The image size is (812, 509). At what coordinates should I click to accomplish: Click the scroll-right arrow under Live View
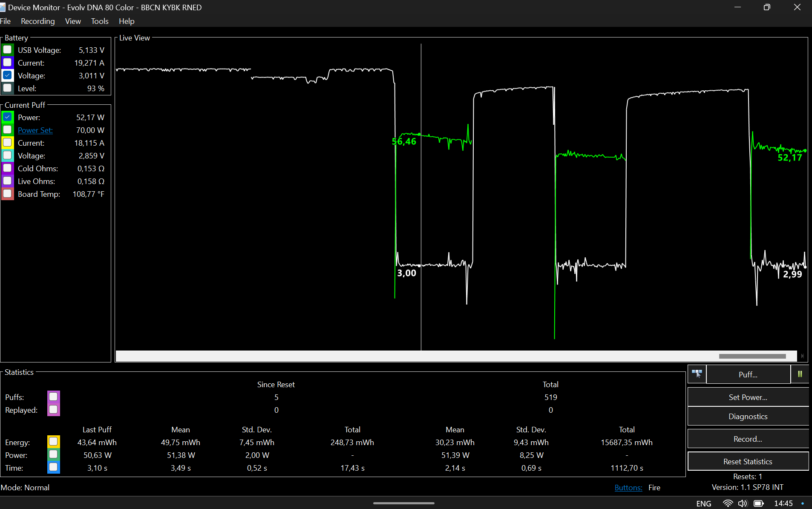802,356
